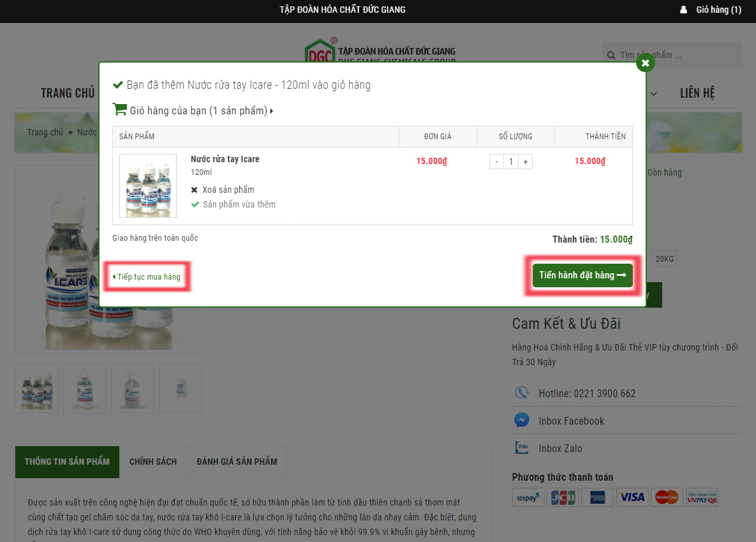Screen dimensions: 756x542
Task: Click the green check icon beside Sản phẩm vừa thêm
Action: [x=195, y=204]
